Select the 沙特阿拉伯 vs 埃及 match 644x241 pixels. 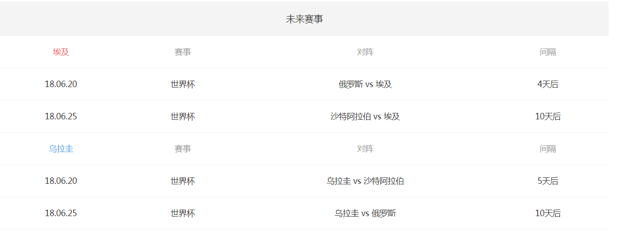click(365, 117)
